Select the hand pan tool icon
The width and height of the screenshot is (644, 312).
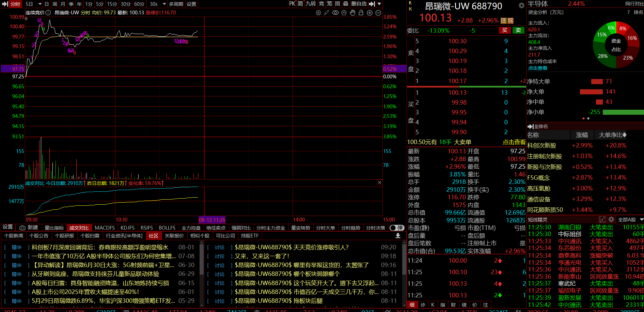tap(352, 13)
